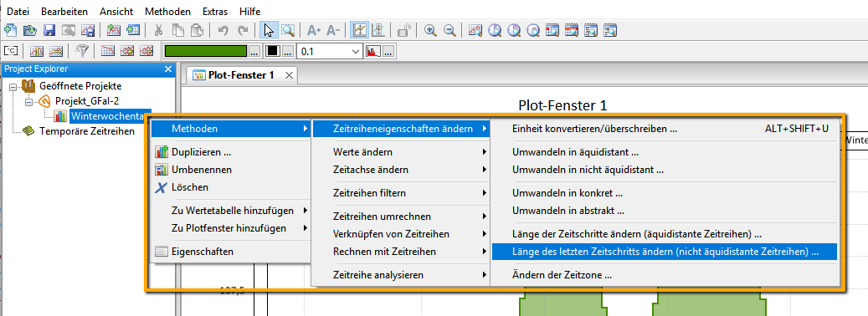Click the scissors cut icon
The image size is (868, 316).
click(158, 30)
